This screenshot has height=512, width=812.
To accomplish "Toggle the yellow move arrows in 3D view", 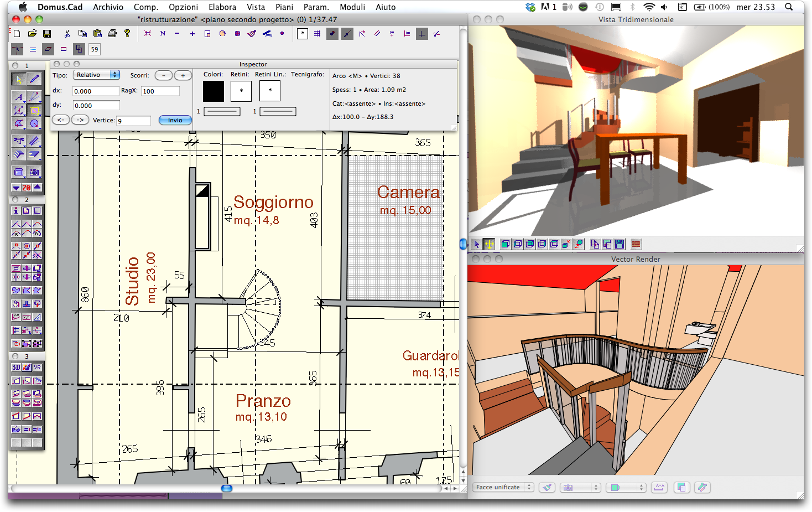I will coord(489,244).
